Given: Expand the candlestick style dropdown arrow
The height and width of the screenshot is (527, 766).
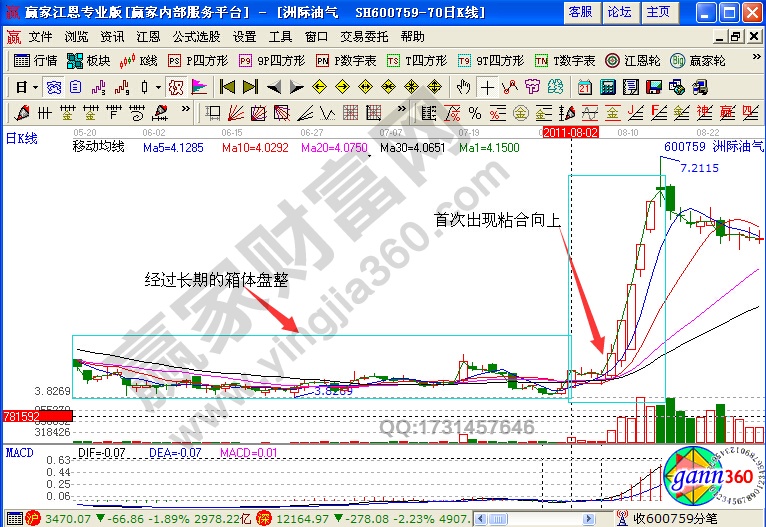Looking at the screenshot, I should [160, 86].
